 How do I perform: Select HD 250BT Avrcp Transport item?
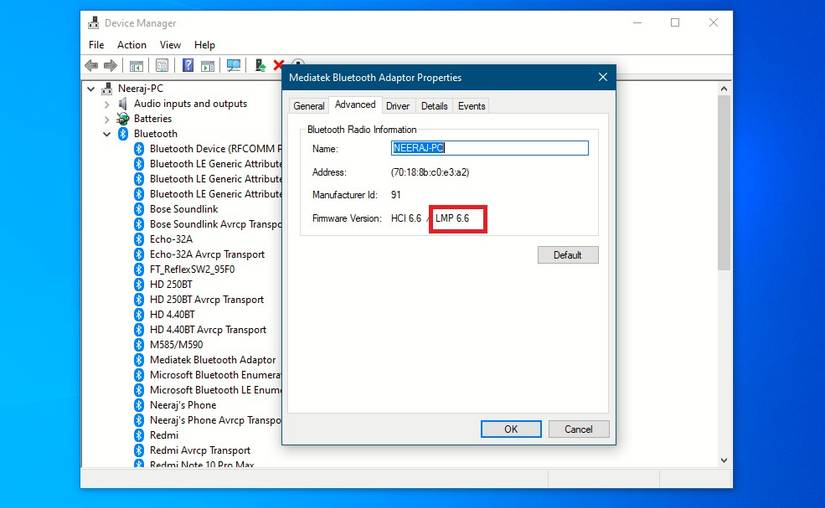[207, 300]
